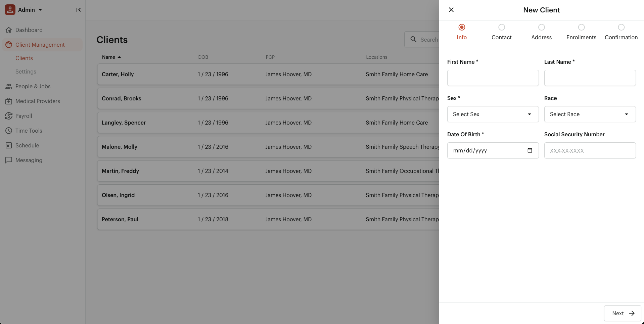Open the date picker calendar icon

pos(530,150)
